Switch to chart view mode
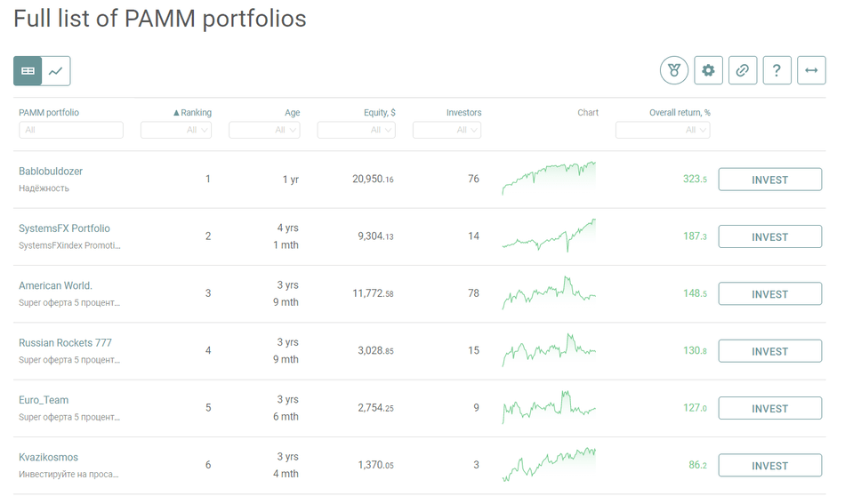The image size is (845, 504). (56, 71)
